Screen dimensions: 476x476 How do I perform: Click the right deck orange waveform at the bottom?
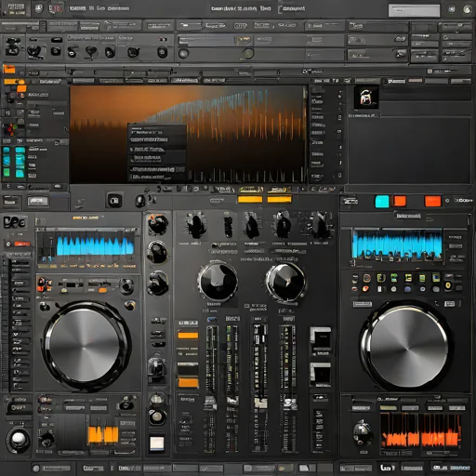tap(421, 430)
